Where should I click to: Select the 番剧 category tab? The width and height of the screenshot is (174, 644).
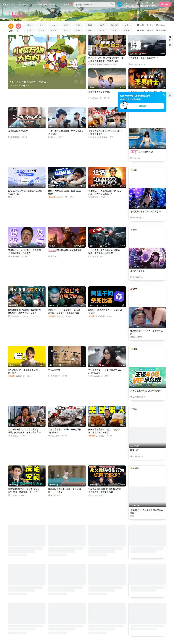29,25
